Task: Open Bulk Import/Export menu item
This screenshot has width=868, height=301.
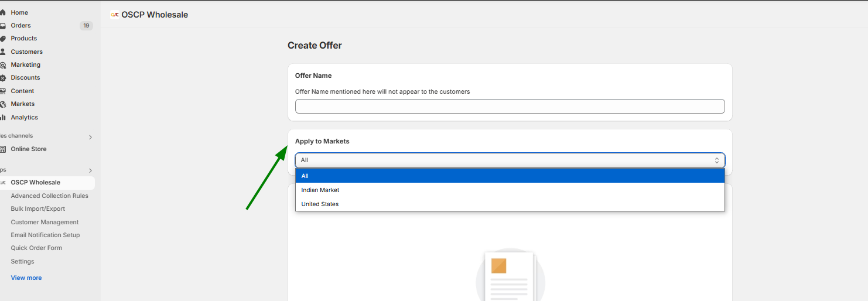Action: pos(37,208)
